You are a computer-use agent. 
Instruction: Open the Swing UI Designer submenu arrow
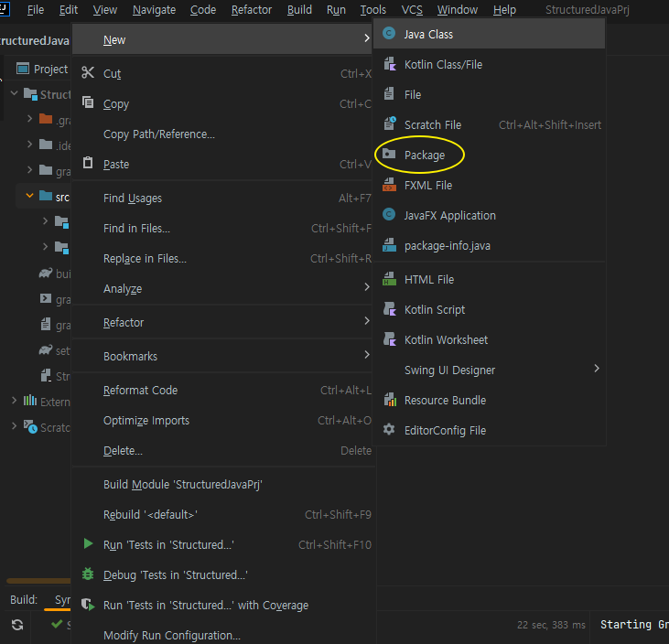click(x=597, y=369)
